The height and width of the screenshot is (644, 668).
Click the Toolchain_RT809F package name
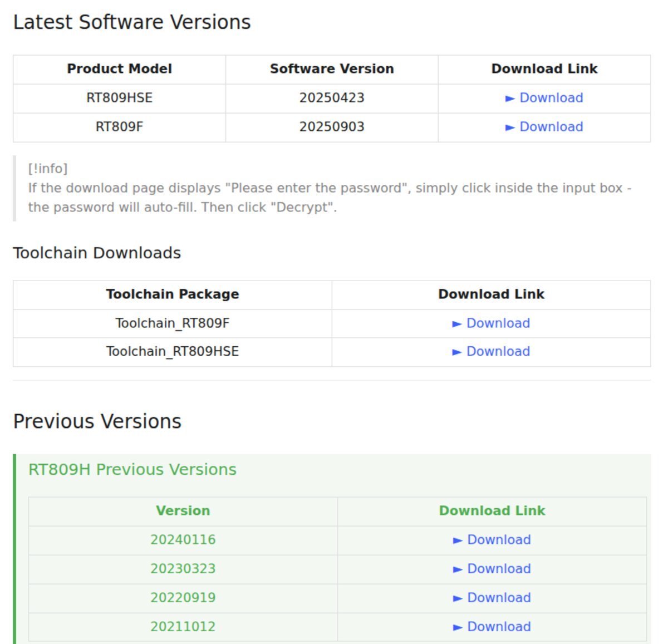coord(173,323)
